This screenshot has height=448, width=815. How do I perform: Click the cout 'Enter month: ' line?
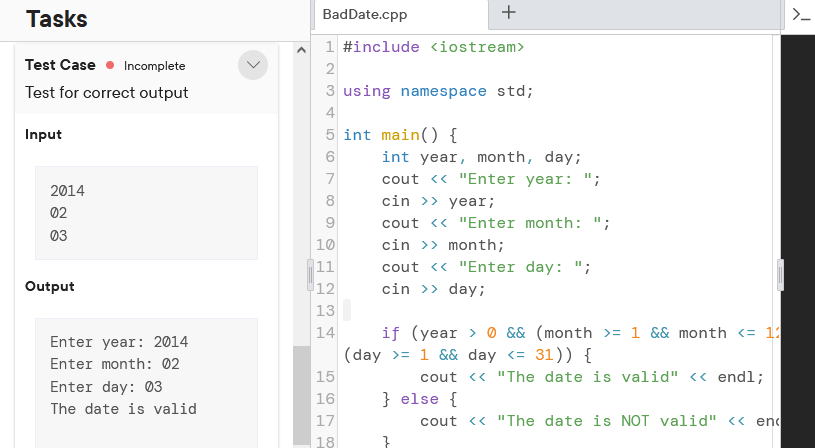[496, 223]
